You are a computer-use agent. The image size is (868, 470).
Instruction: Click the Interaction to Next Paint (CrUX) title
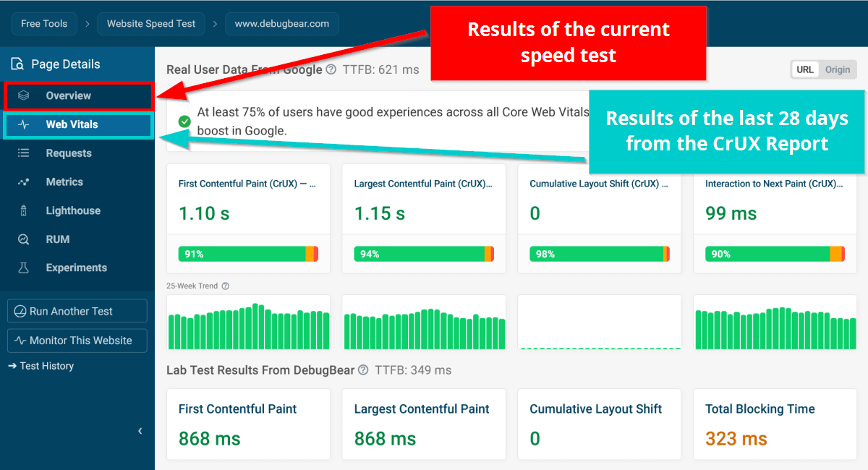[774, 184]
